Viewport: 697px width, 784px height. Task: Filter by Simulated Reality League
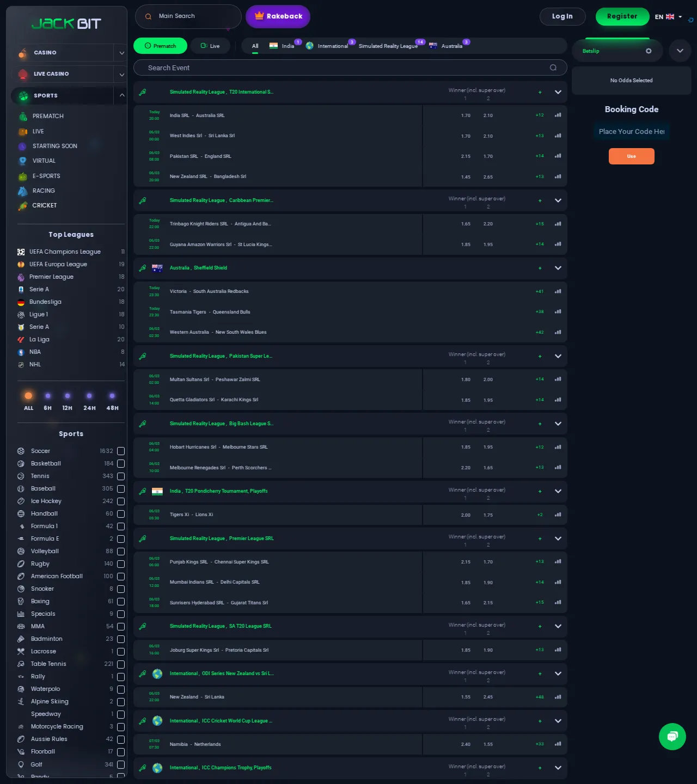(389, 46)
